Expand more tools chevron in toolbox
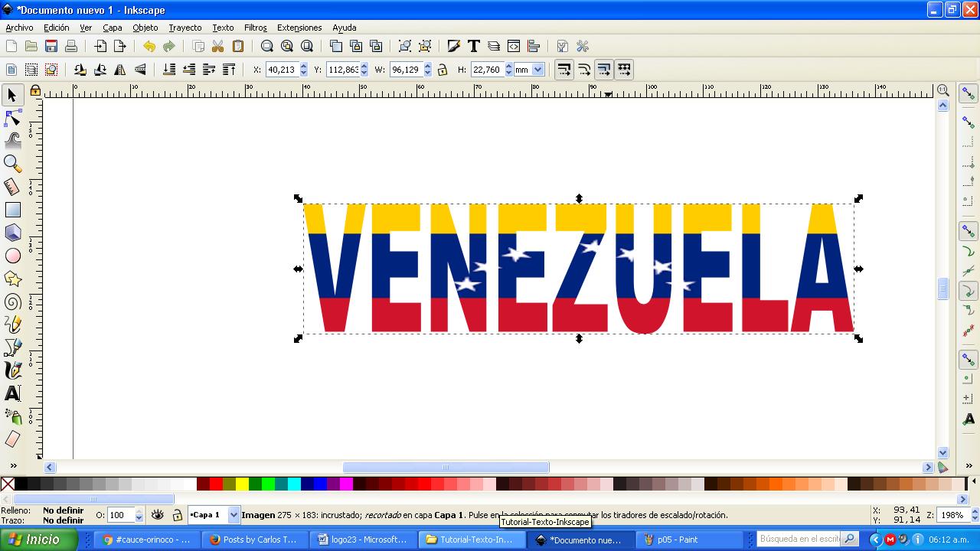This screenshot has height=551, width=980. click(13, 465)
